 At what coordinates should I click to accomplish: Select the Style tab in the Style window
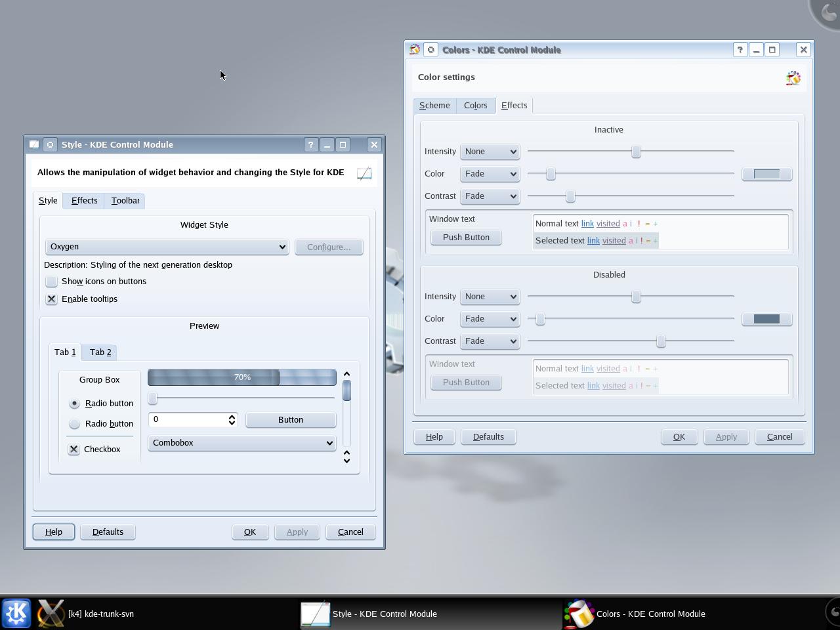point(48,201)
